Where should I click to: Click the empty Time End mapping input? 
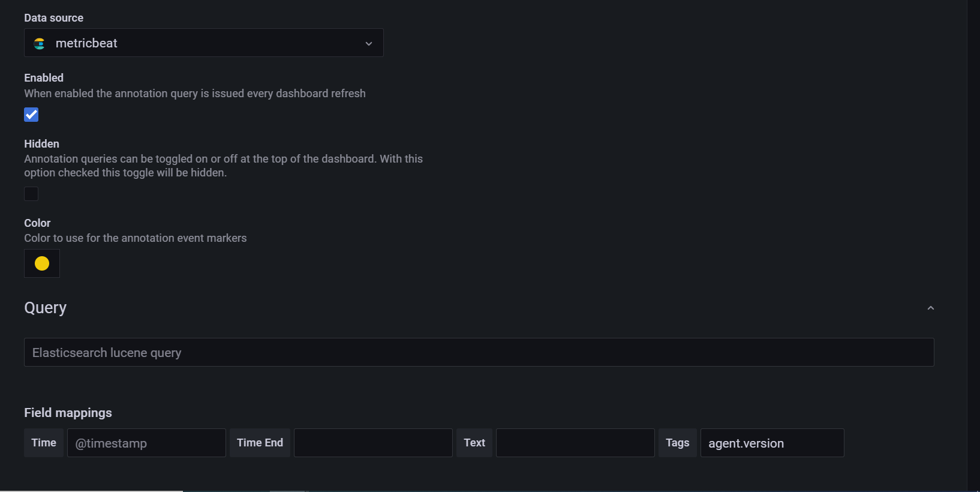(372, 443)
